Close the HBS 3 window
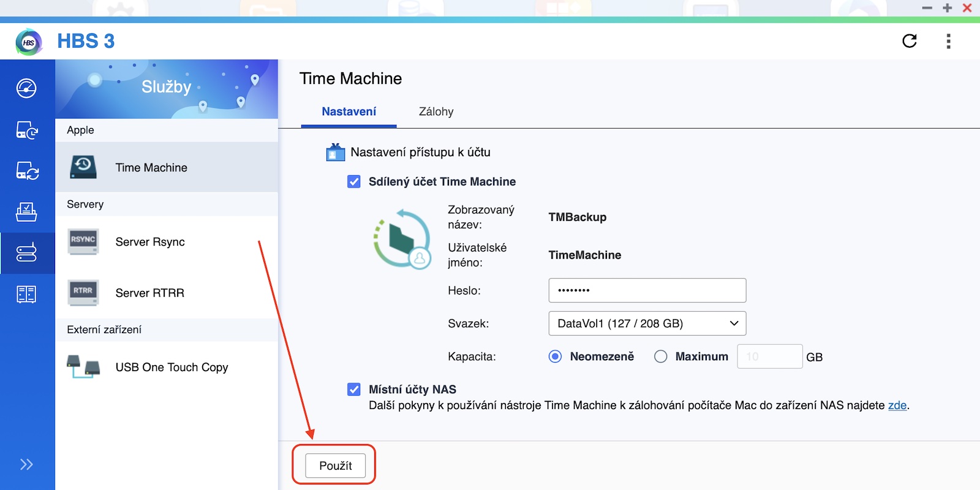Image resolution: width=980 pixels, height=490 pixels. point(967,8)
